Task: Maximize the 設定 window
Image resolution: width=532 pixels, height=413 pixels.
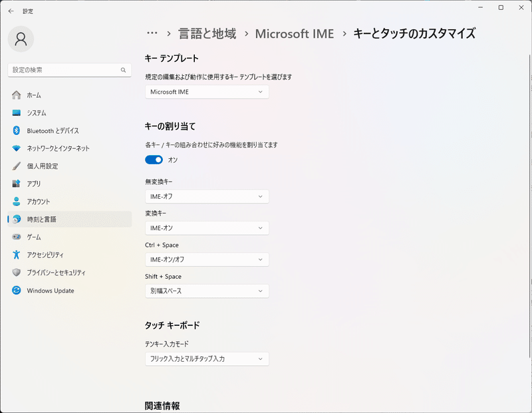Action: 501,7
